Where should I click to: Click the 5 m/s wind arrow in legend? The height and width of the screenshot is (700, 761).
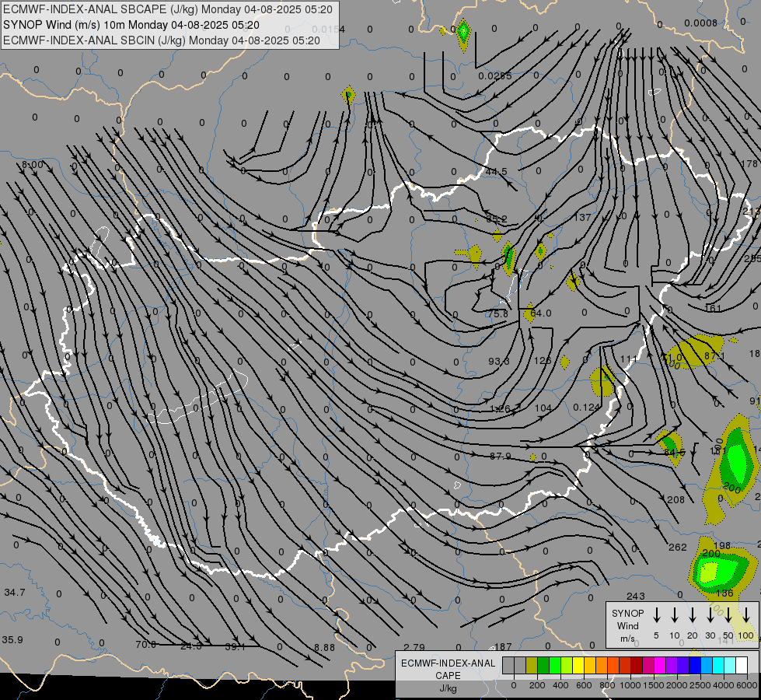tap(657, 614)
